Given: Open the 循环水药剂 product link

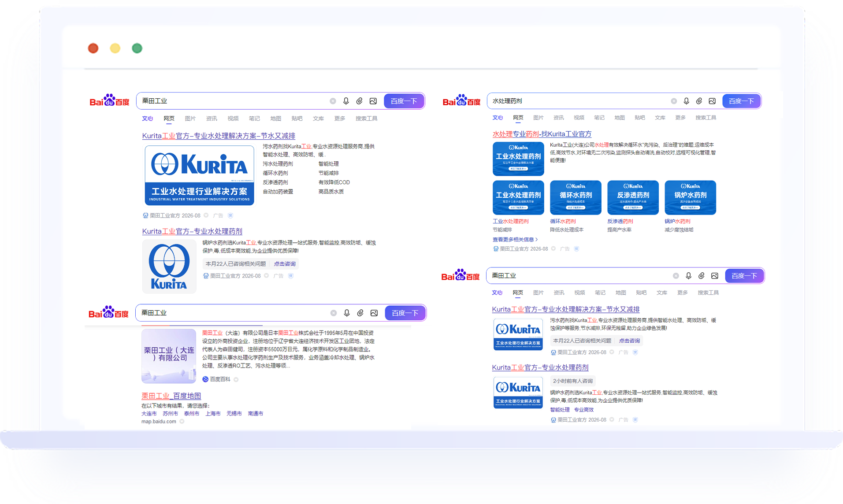Looking at the screenshot, I should (563, 222).
